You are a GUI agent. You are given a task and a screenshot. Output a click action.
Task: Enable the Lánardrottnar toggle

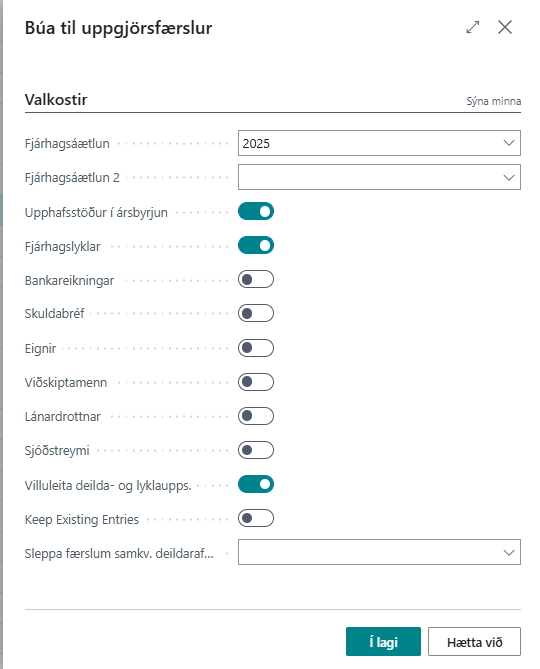point(256,416)
